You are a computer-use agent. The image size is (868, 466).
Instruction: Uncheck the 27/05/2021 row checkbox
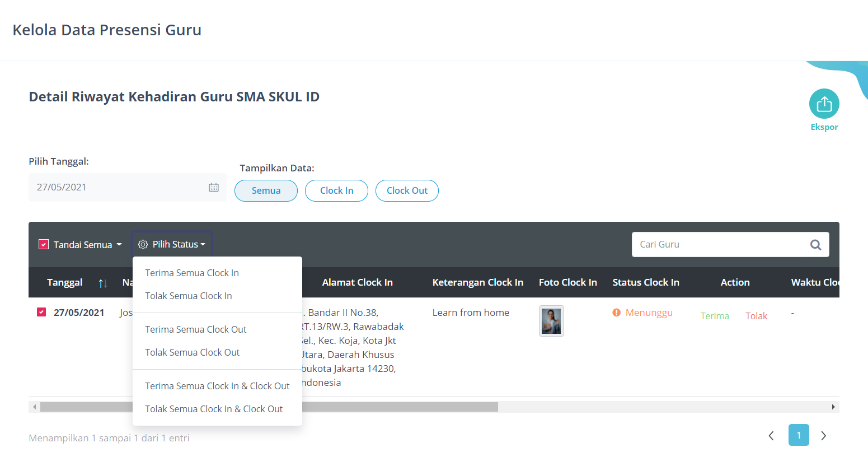tap(41, 313)
